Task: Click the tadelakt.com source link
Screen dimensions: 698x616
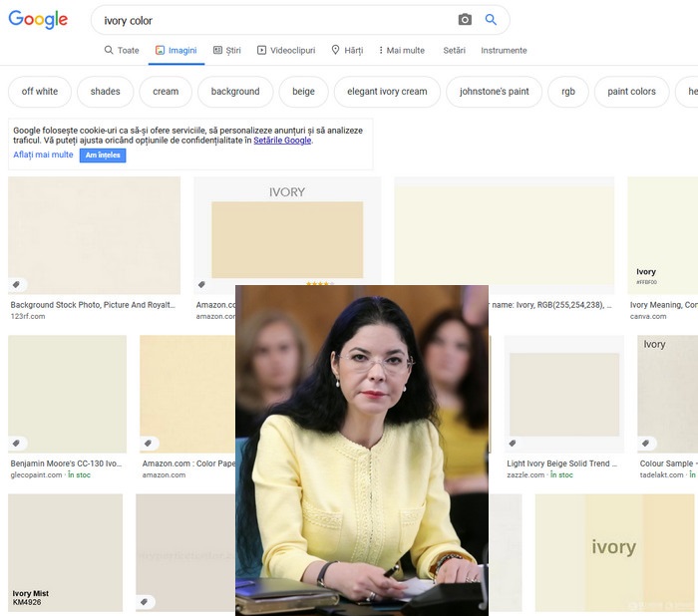Action: 661,474
